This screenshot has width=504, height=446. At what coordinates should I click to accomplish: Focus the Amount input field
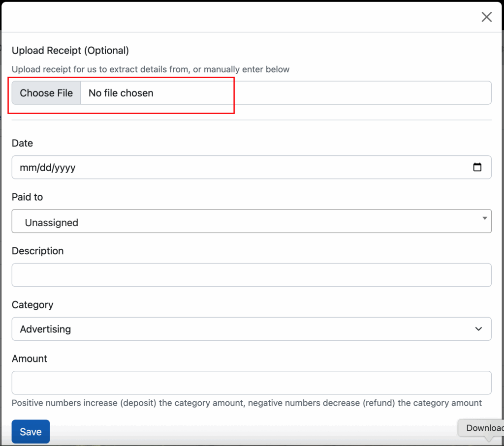coord(251,383)
